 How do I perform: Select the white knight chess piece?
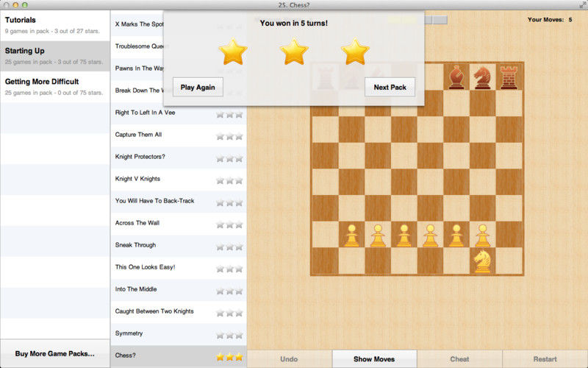point(482,261)
